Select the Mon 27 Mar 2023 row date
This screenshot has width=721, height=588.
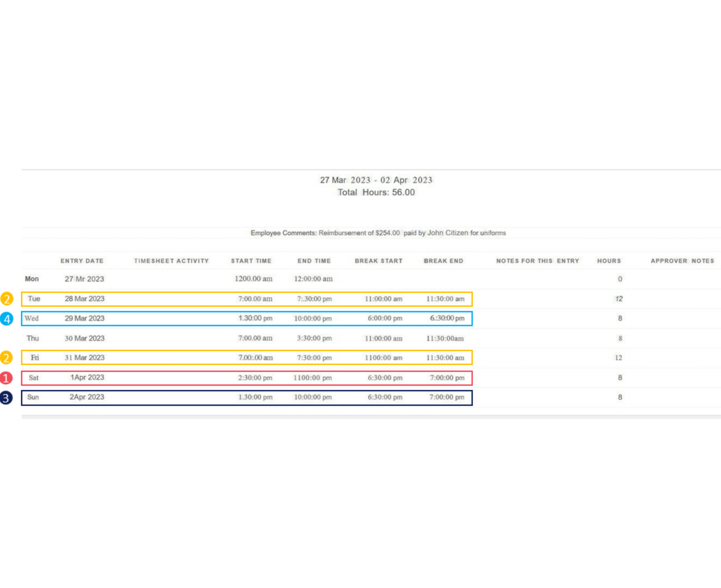pyautogui.click(x=84, y=279)
